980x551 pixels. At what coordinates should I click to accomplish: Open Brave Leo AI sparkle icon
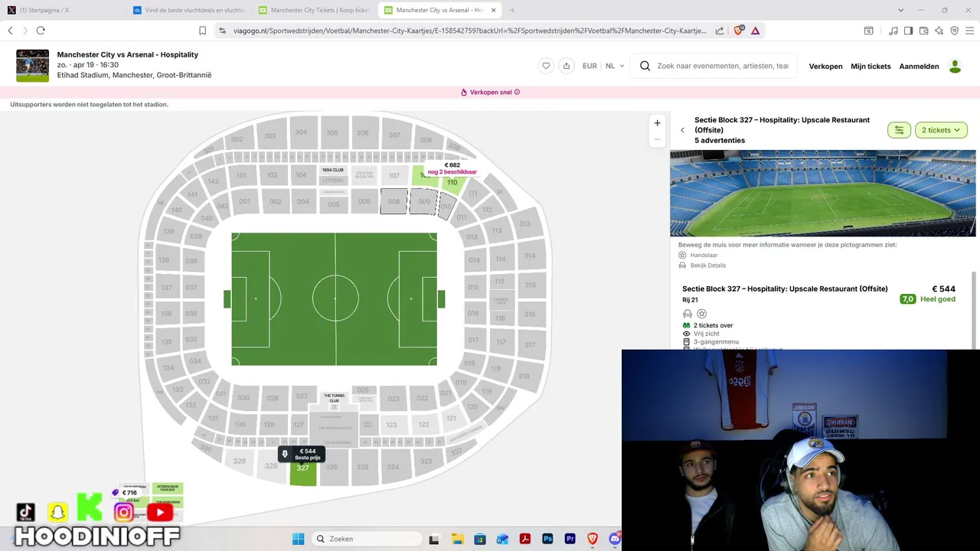[x=939, y=31]
